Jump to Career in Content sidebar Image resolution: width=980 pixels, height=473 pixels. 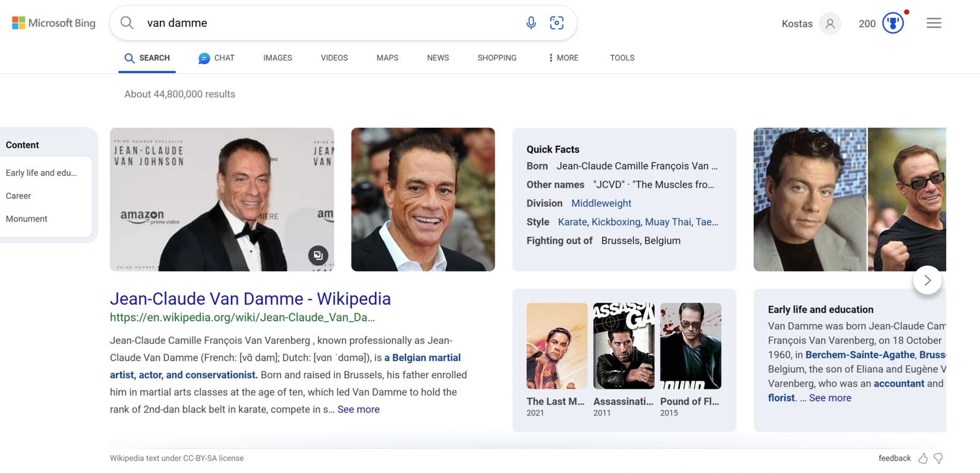18,196
